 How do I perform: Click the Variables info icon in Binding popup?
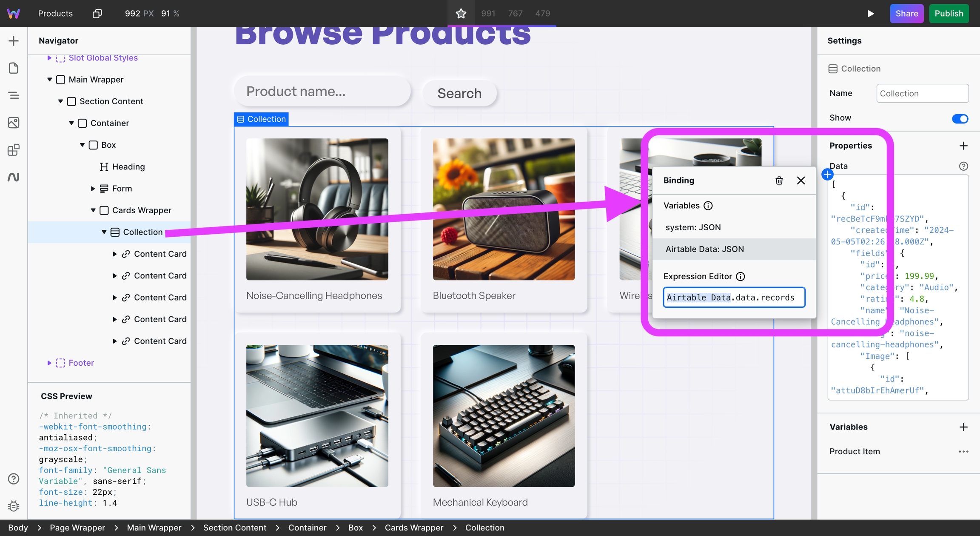(708, 206)
